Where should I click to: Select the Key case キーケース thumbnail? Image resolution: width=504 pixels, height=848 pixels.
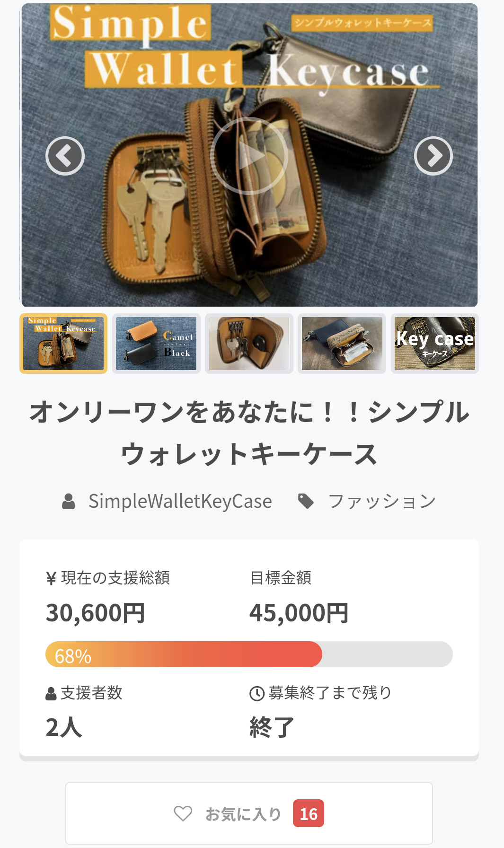(x=434, y=344)
